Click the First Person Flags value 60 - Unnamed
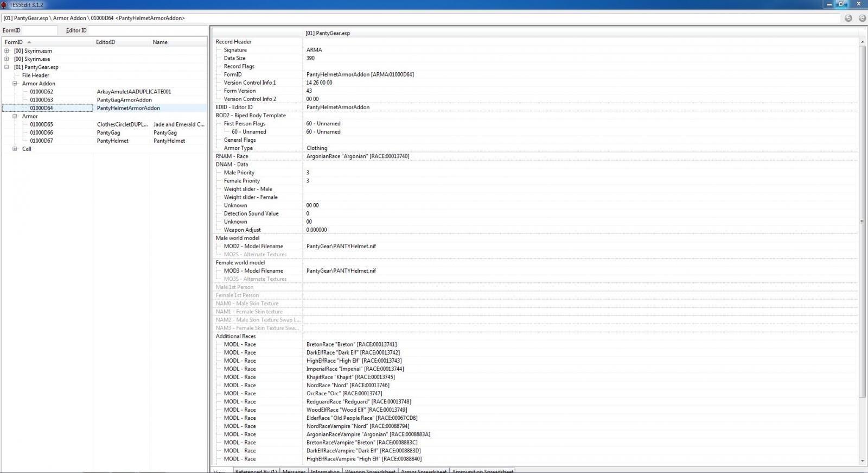Screen dimensions: 868x473 click(323, 123)
